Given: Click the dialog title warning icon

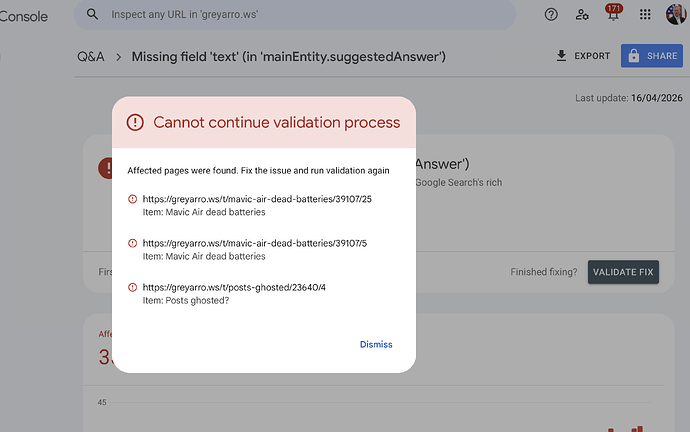Looking at the screenshot, I should point(135,122).
